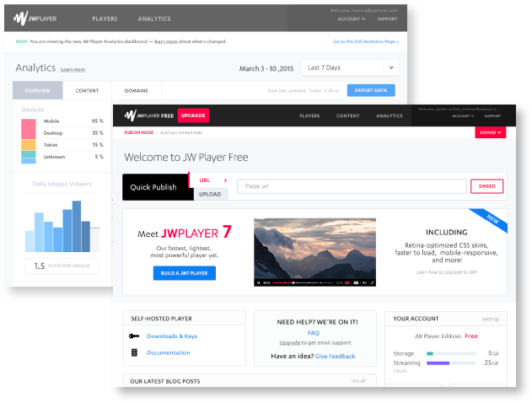Click the video progress seek bar
The image size is (532, 403).
click(x=303, y=282)
